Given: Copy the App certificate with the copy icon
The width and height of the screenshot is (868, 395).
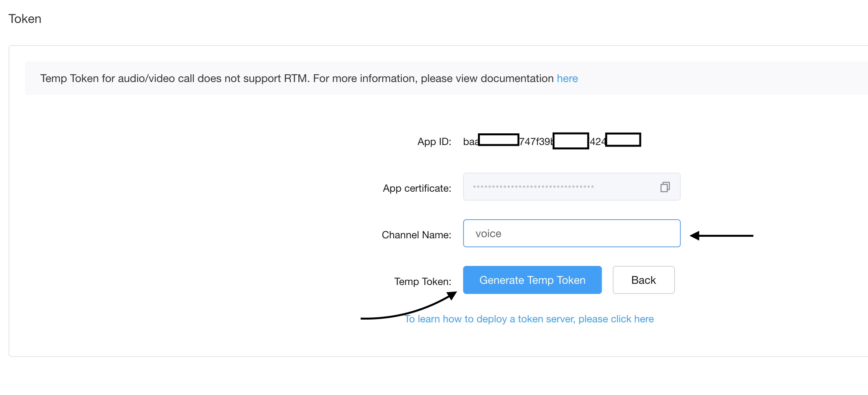Looking at the screenshot, I should [665, 187].
